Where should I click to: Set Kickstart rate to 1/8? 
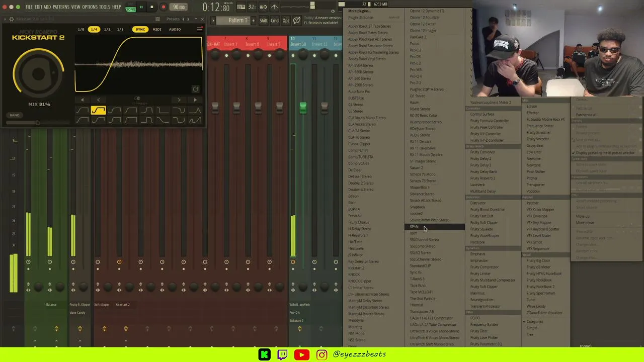click(81, 30)
